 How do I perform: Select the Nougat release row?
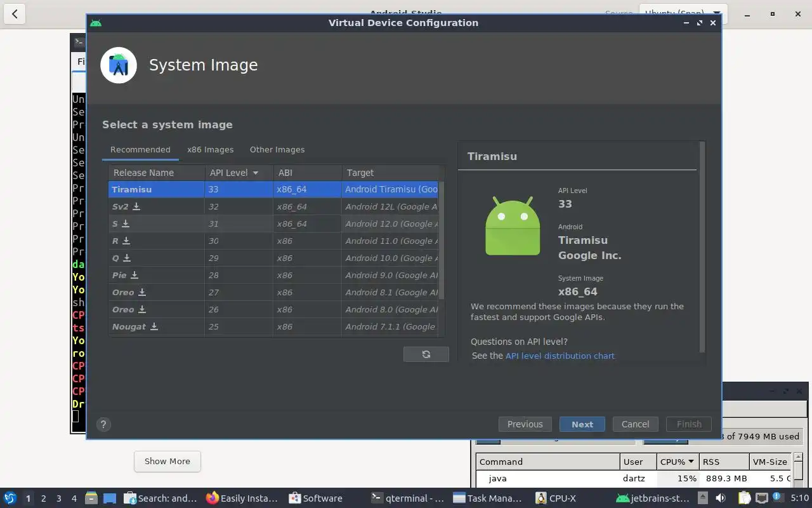[x=273, y=326]
